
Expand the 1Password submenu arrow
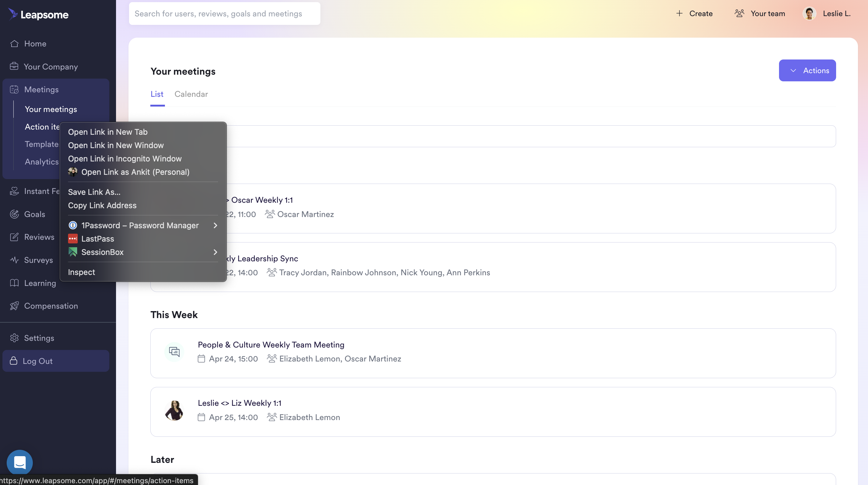click(x=215, y=225)
